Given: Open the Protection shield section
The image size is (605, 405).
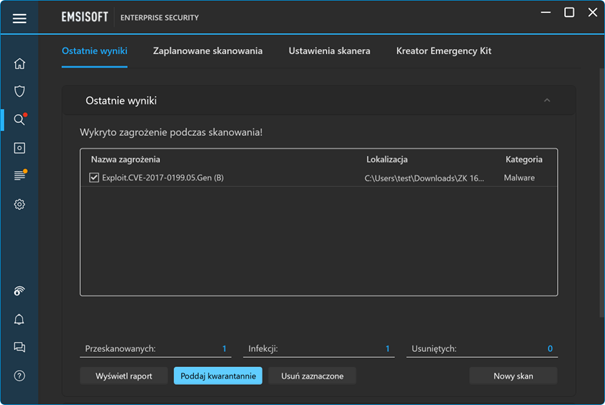Looking at the screenshot, I should [19, 91].
